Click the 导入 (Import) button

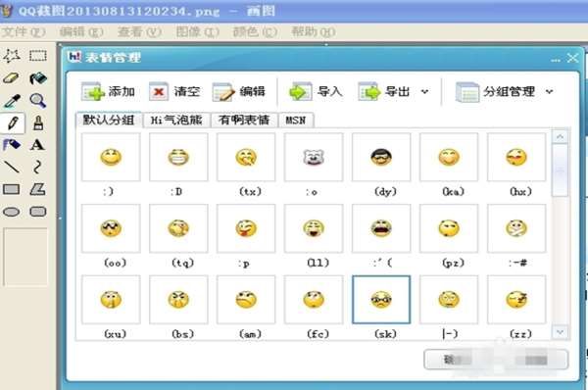click(316, 92)
